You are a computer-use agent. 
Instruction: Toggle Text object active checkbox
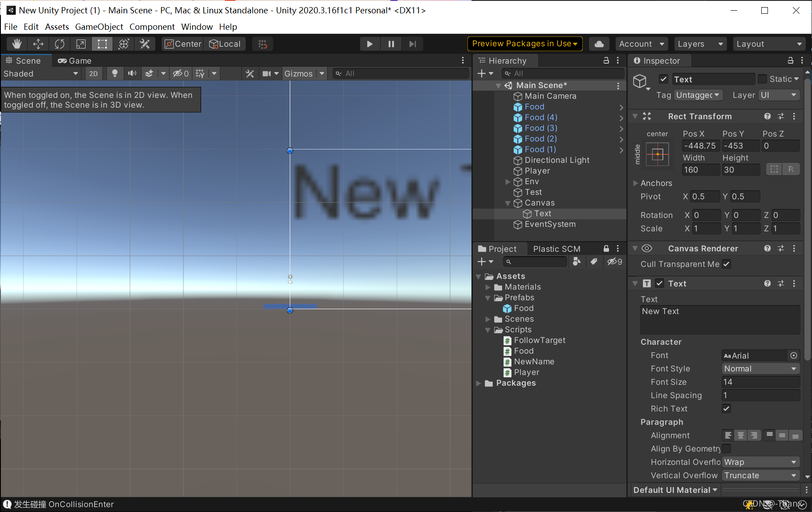[663, 79]
